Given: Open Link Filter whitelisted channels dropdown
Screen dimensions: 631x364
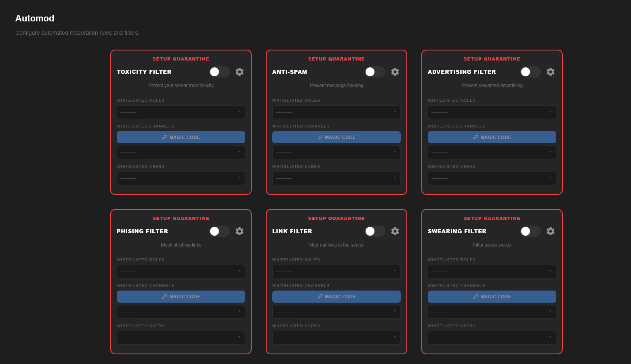Looking at the screenshot, I should click(337, 312).
